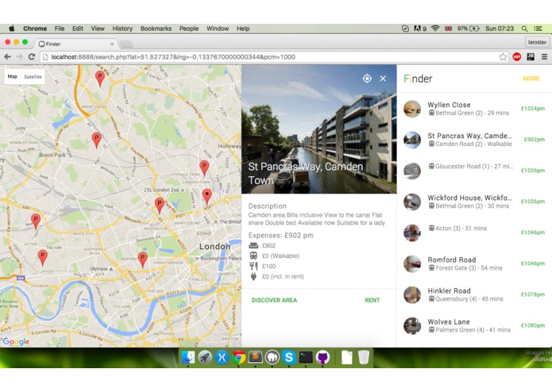
Task: Open Launchpad rocket icon in Dock
Action: click(x=205, y=358)
